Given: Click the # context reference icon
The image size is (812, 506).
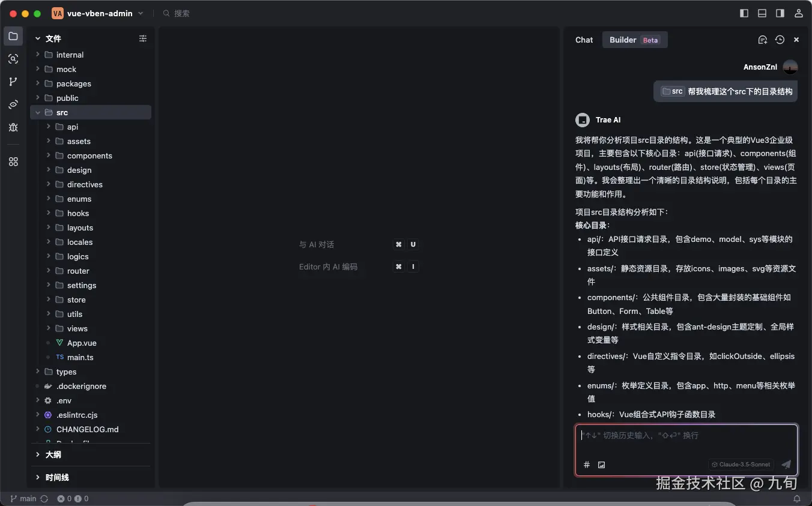Looking at the screenshot, I should [x=587, y=465].
